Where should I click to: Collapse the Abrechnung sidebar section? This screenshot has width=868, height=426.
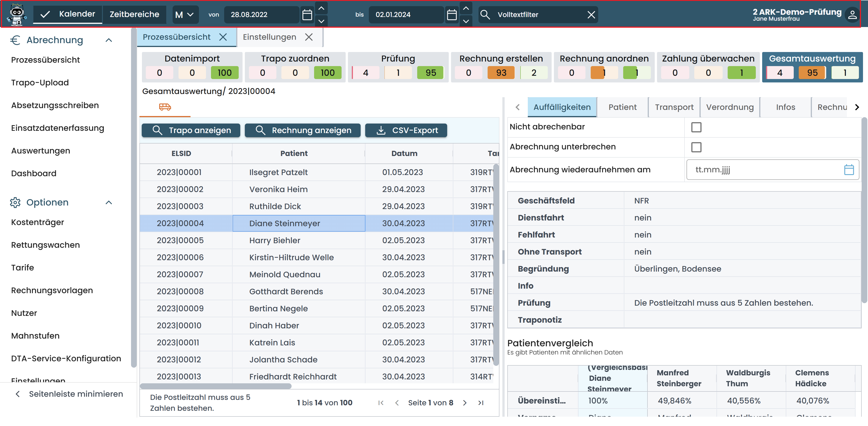tap(109, 40)
